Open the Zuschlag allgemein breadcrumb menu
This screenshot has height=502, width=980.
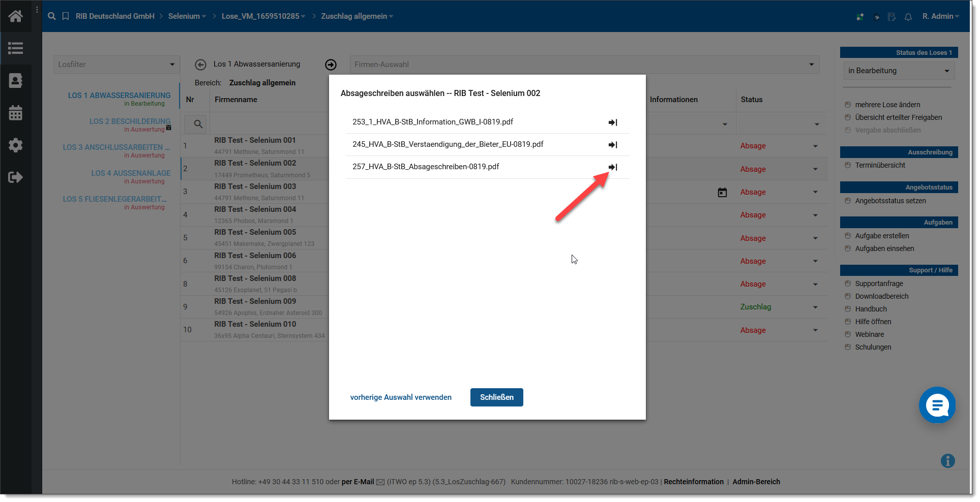[x=357, y=16]
